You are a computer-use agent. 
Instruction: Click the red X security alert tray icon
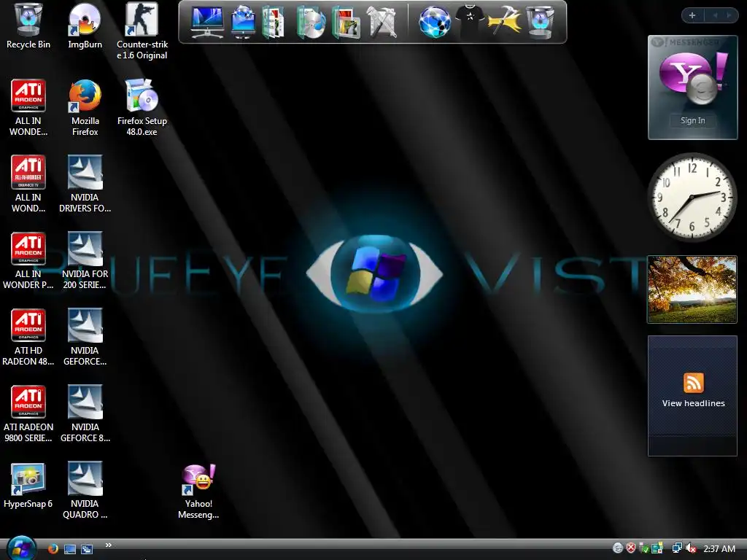(x=631, y=548)
